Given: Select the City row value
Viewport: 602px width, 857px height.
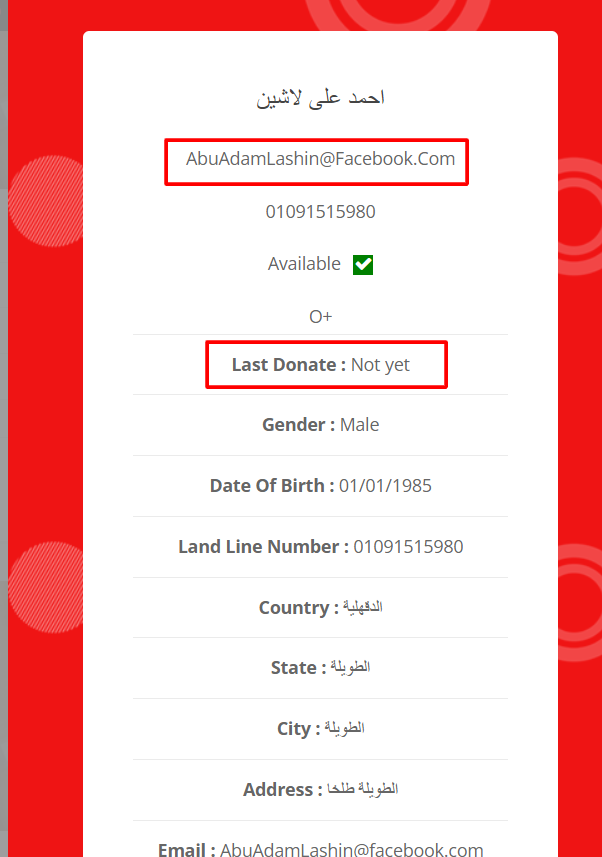Looking at the screenshot, I should (344, 728).
